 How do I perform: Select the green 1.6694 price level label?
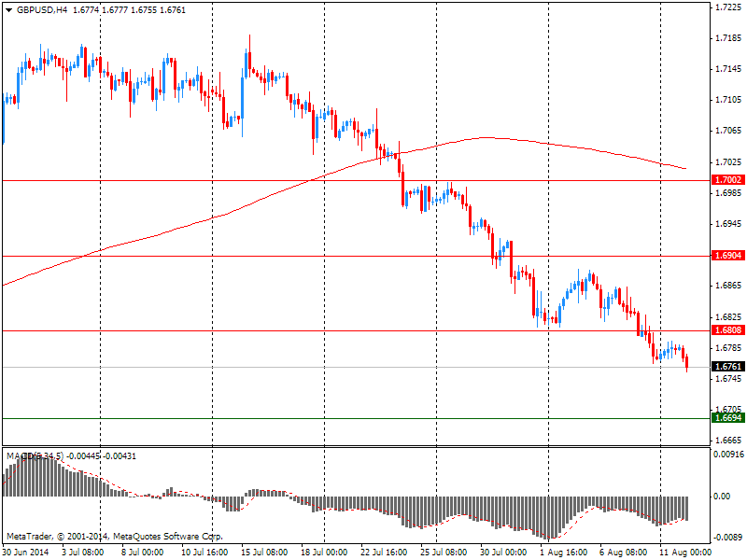pyautogui.click(x=727, y=417)
